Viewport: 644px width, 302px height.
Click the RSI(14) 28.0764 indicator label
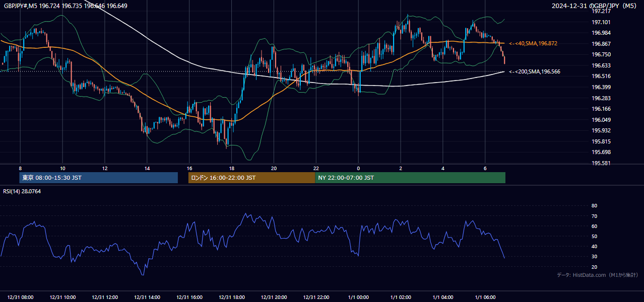click(x=22, y=191)
